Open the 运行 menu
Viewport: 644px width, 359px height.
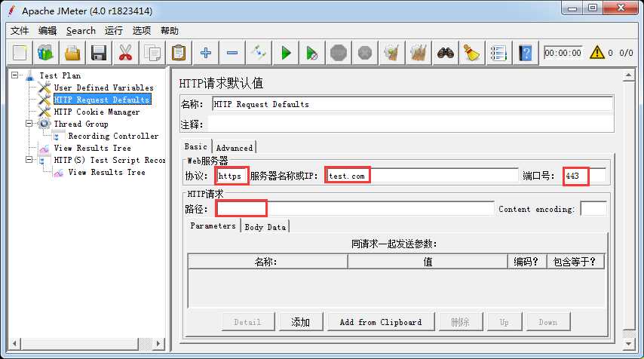click(114, 31)
